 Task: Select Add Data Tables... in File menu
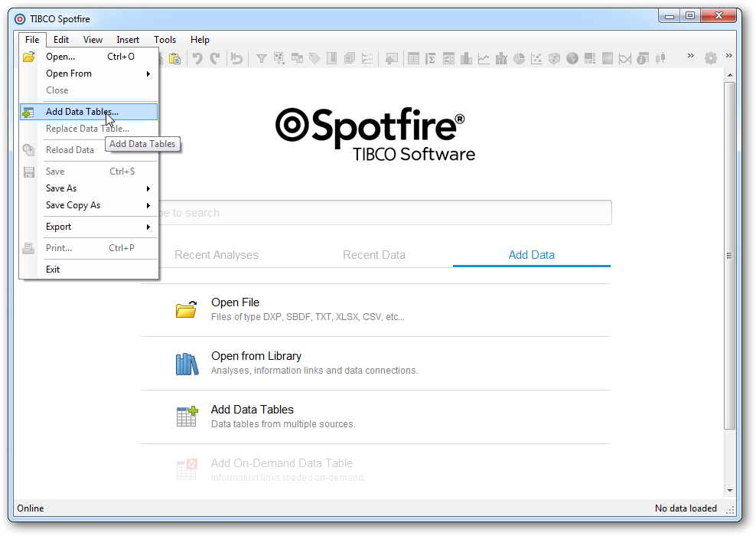click(82, 112)
